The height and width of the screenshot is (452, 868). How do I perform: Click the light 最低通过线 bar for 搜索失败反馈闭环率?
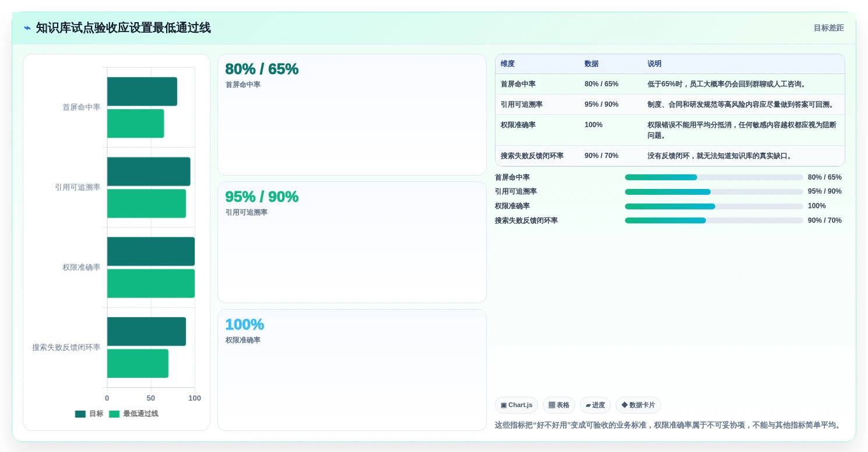pyautogui.click(x=138, y=363)
